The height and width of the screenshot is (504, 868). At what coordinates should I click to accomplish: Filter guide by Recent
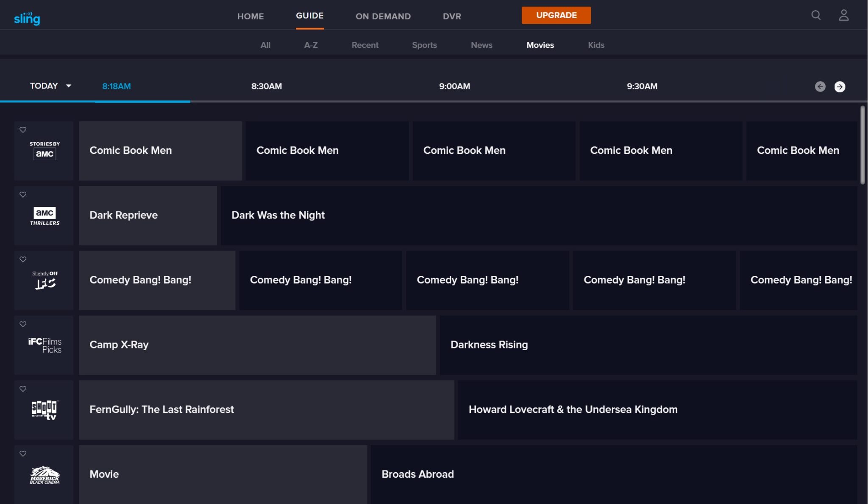click(365, 45)
